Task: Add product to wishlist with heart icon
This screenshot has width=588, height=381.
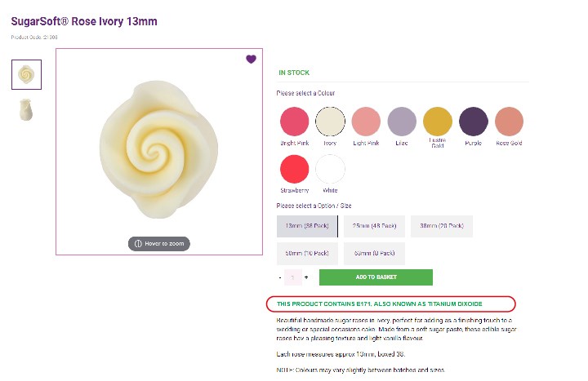Action: (x=251, y=59)
